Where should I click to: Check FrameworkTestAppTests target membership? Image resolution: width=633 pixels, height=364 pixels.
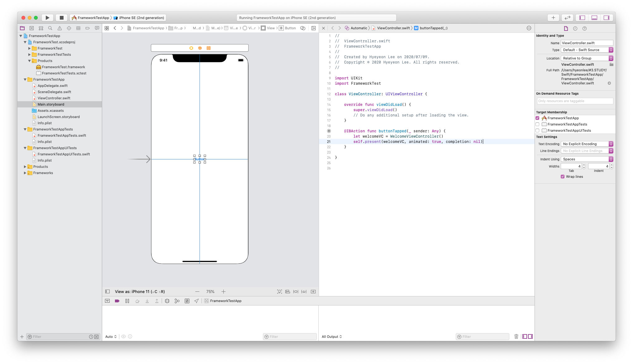click(537, 124)
